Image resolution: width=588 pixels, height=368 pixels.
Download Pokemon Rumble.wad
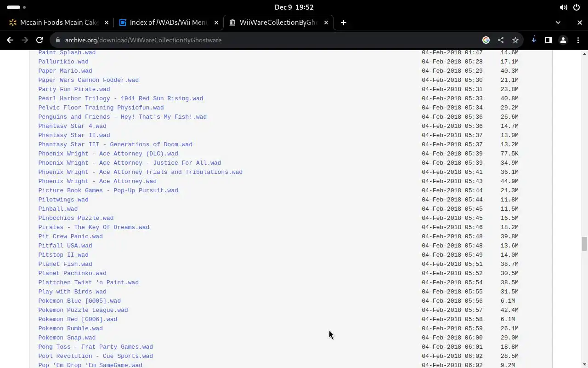[x=70, y=328]
